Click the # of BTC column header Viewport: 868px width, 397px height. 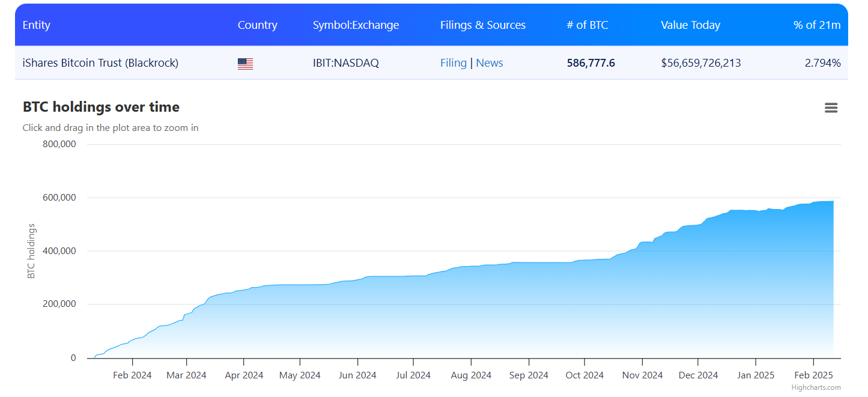click(x=587, y=25)
